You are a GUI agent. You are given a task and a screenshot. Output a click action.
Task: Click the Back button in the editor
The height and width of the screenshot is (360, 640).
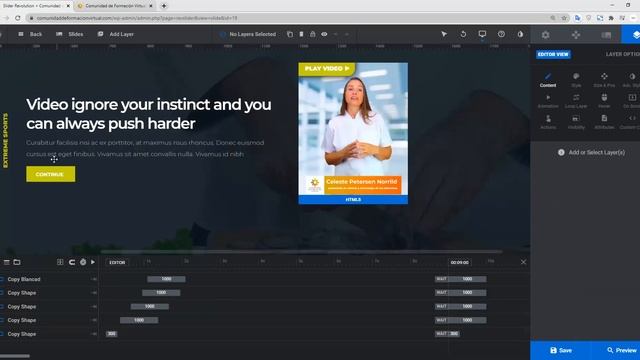pyautogui.click(x=30, y=34)
